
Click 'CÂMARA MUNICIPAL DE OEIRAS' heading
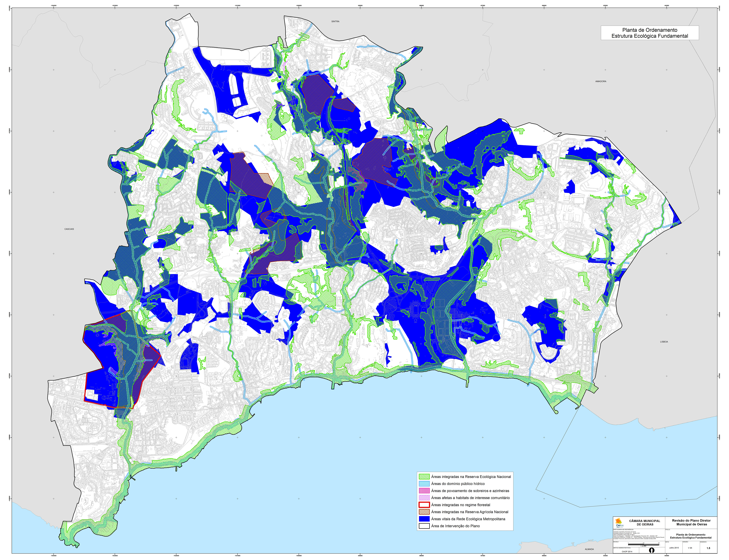pyautogui.click(x=645, y=523)
